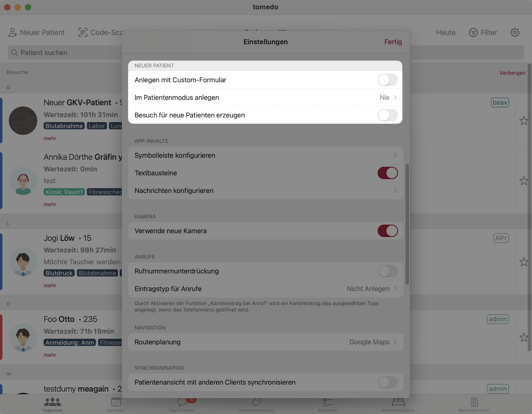Open Im Patientenmodus anlegen option
The image size is (532, 414).
click(265, 98)
